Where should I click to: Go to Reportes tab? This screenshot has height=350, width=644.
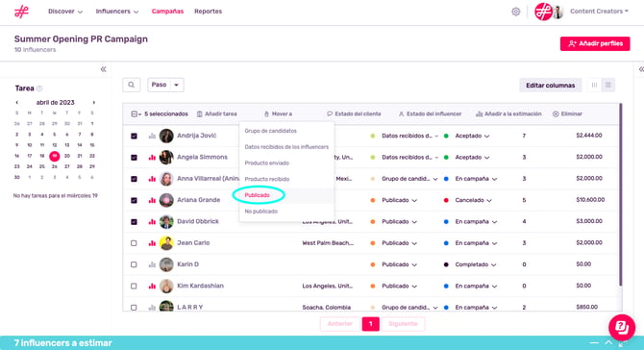[209, 12]
